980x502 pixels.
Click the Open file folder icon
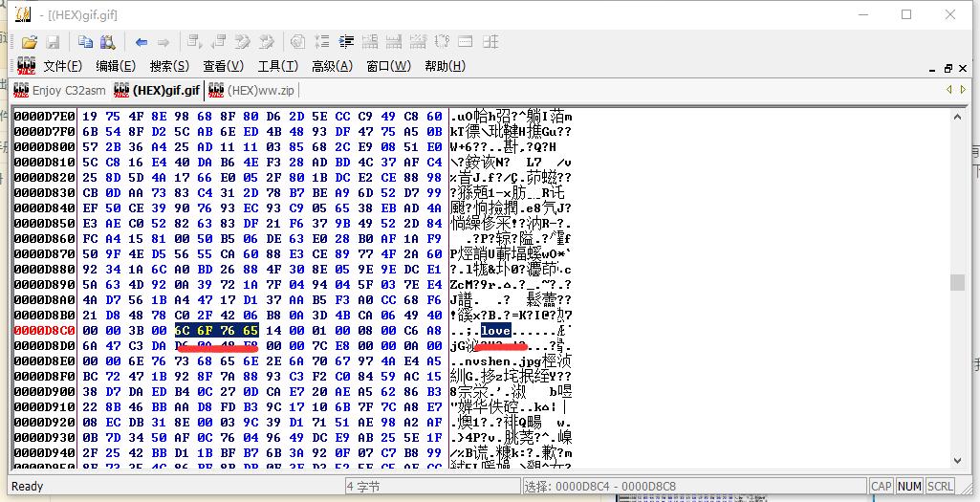[30, 42]
